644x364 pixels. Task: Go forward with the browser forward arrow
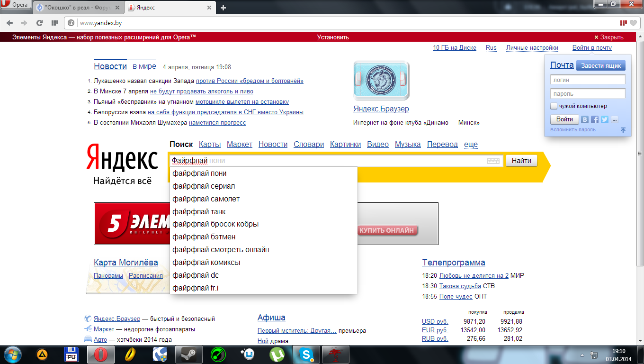pos(24,23)
